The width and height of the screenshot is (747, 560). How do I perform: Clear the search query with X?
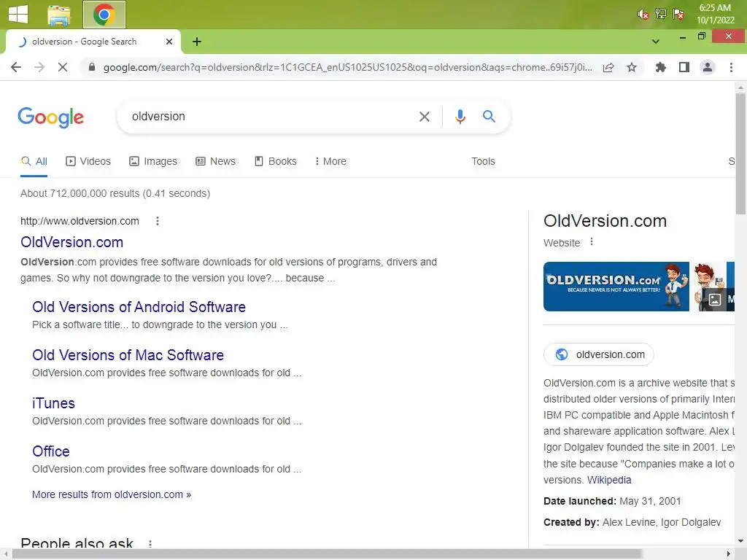click(x=425, y=116)
